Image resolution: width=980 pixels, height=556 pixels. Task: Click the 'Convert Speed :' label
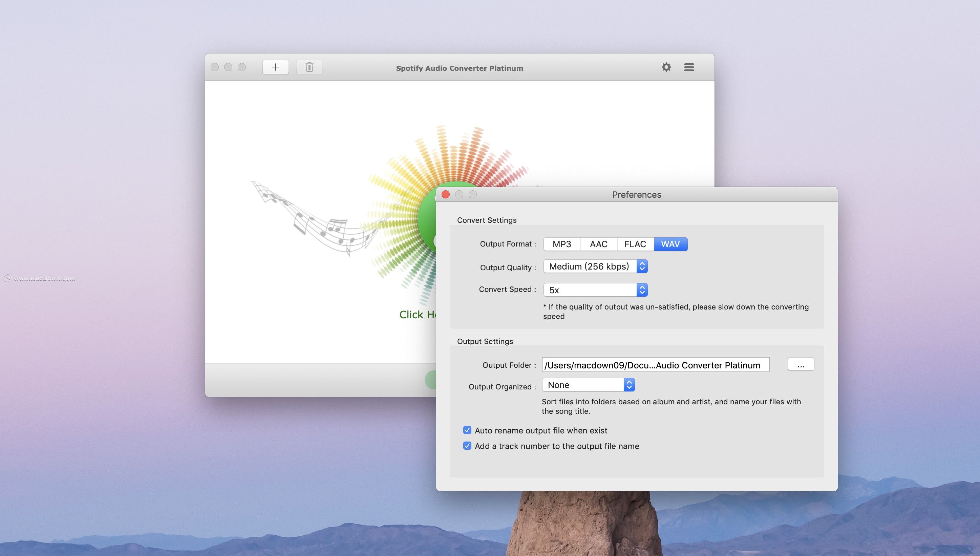(x=507, y=289)
